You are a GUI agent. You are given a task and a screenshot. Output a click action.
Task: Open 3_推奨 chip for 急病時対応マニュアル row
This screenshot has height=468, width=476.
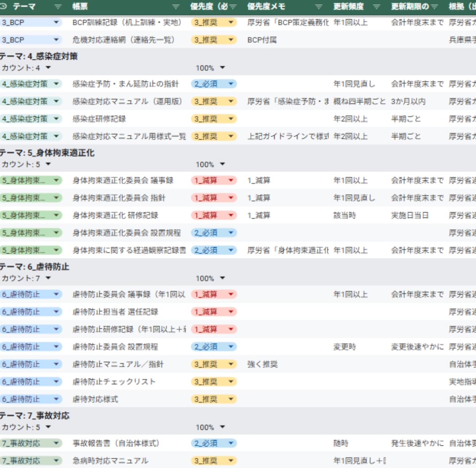click(x=214, y=461)
